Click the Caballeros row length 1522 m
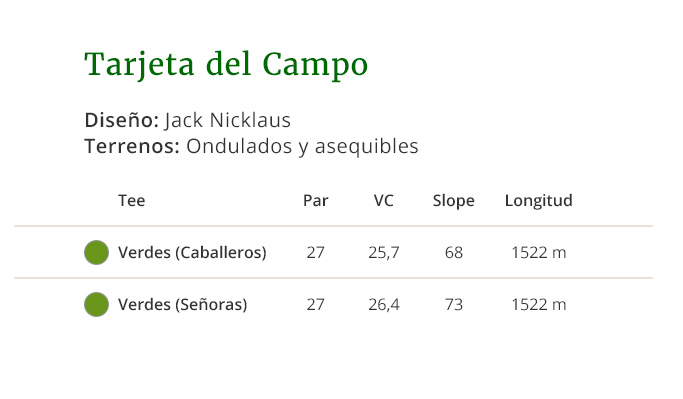The height and width of the screenshot is (399, 683). tap(538, 253)
